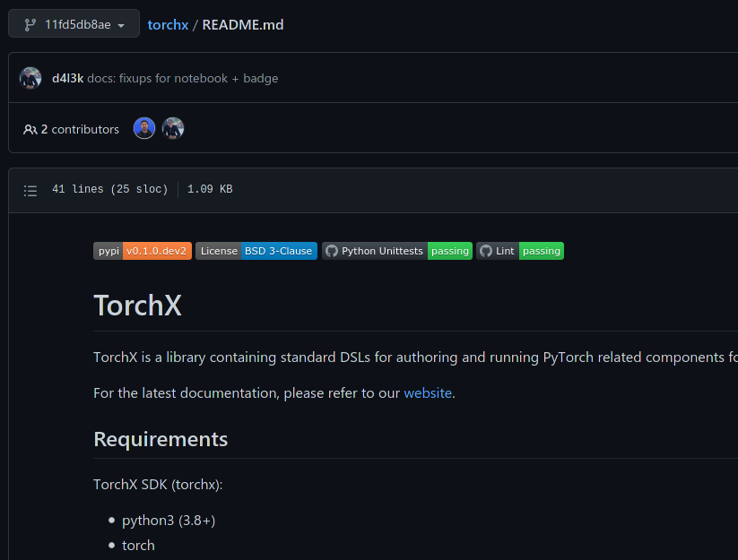
Task: Open the torchx repository breadcrumb link
Action: [x=168, y=25]
